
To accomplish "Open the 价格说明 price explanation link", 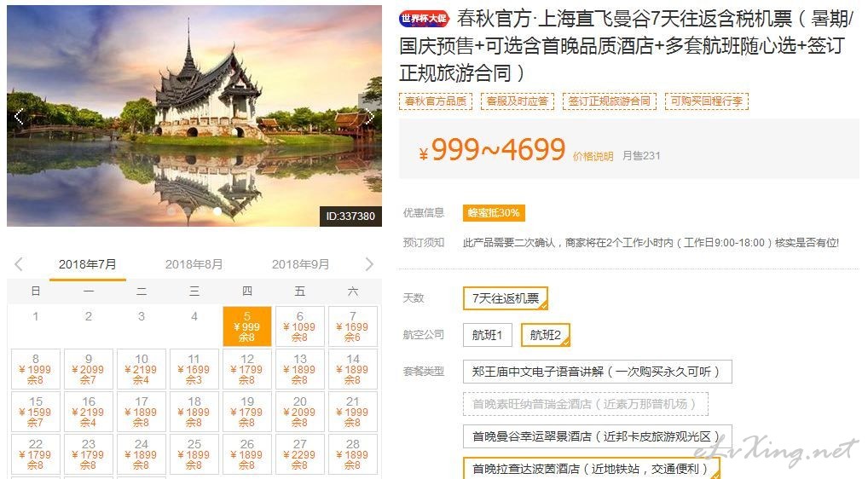I will click(593, 157).
